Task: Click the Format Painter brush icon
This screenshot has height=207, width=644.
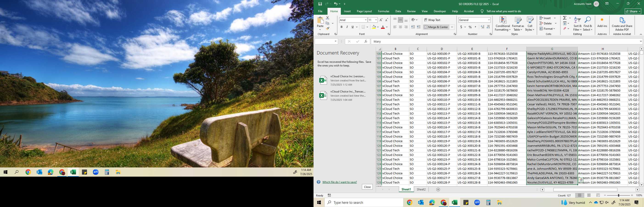Action: pyautogui.click(x=328, y=29)
